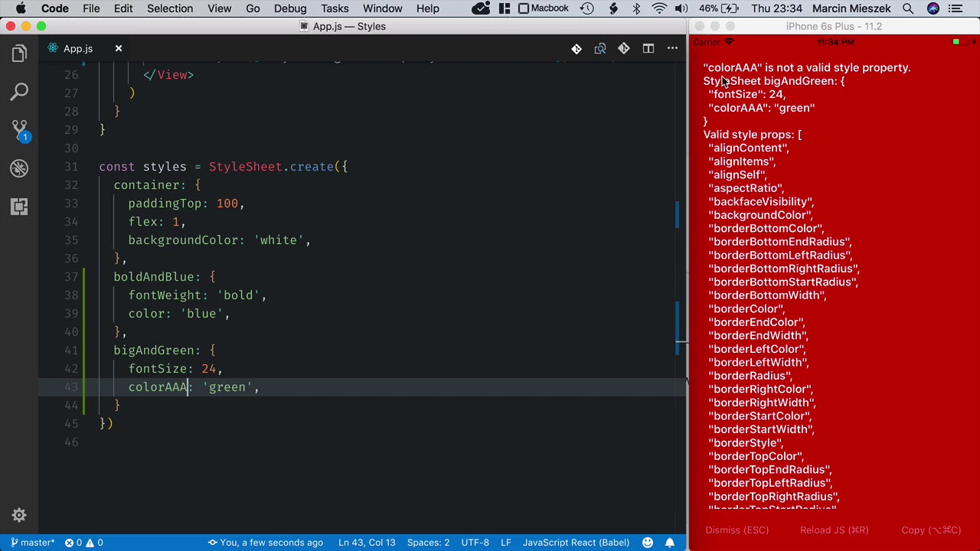Open the More Actions ellipsis in editor toolbar
This screenshot has width=980, height=551.
(x=672, y=48)
